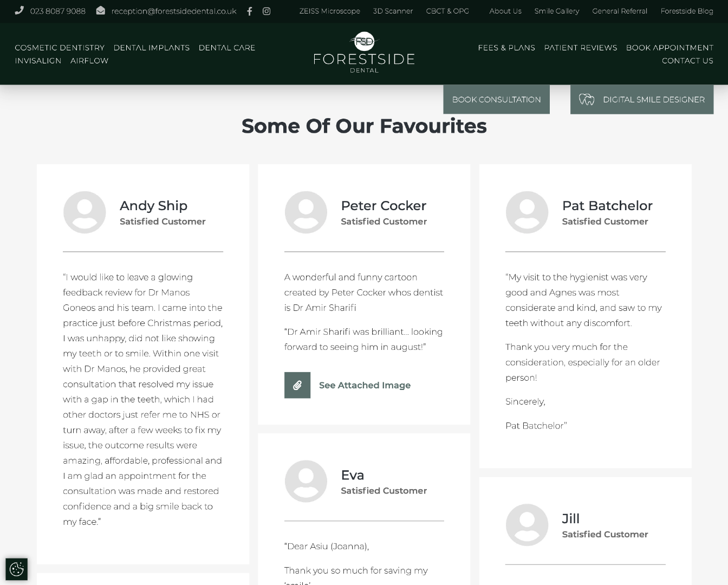Click the email envelope icon
Image resolution: width=728 pixels, height=585 pixels.
tap(101, 11)
